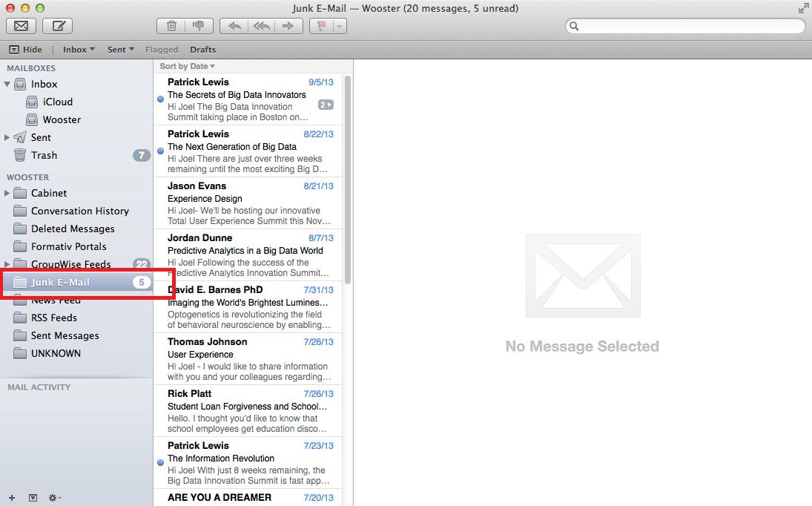The height and width of the screenshot is (506, 812).
Task: Switch to Drafts in favorites bar
Action: (202, 50)
